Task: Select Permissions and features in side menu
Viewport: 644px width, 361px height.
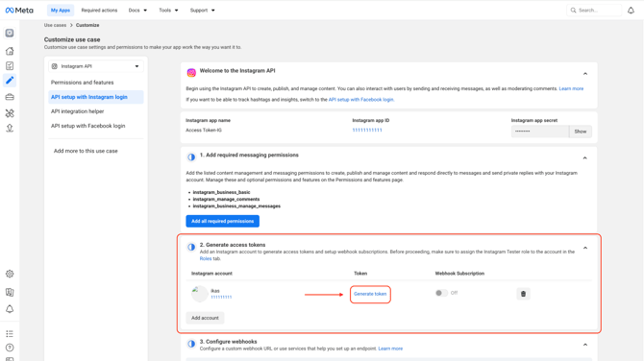Action: point(82,83)
